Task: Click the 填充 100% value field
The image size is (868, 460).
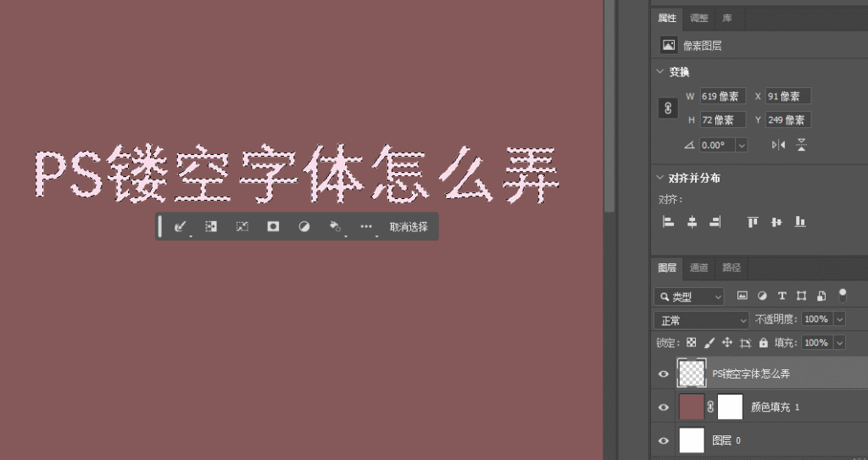Action: coord(817,342)
